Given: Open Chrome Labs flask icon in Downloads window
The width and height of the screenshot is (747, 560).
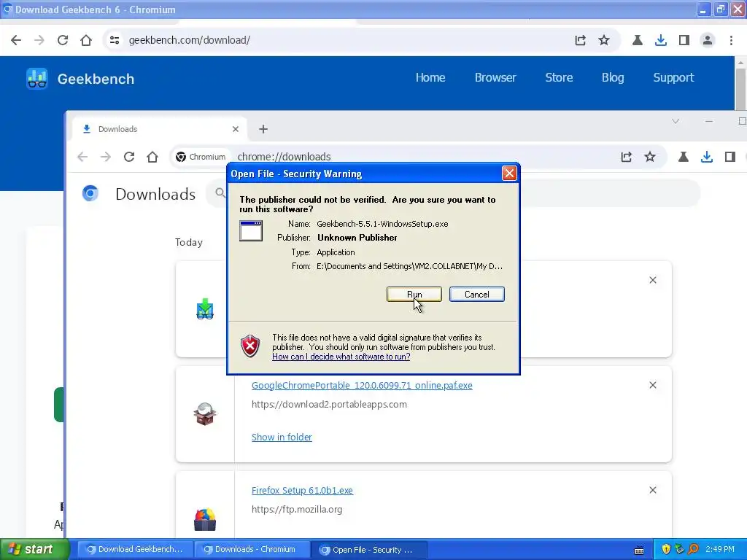Looking at the screenshot, I should click(683, 157).
